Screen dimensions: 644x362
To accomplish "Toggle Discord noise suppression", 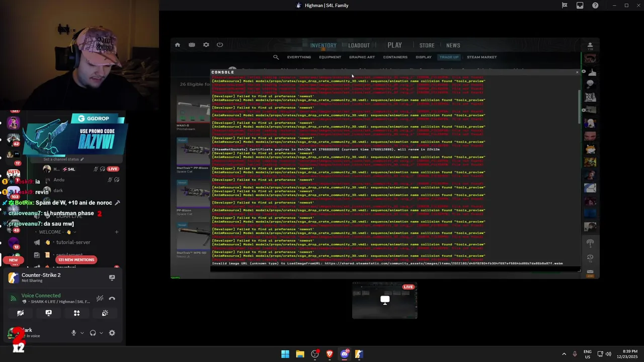I will [x=100, y=298].
